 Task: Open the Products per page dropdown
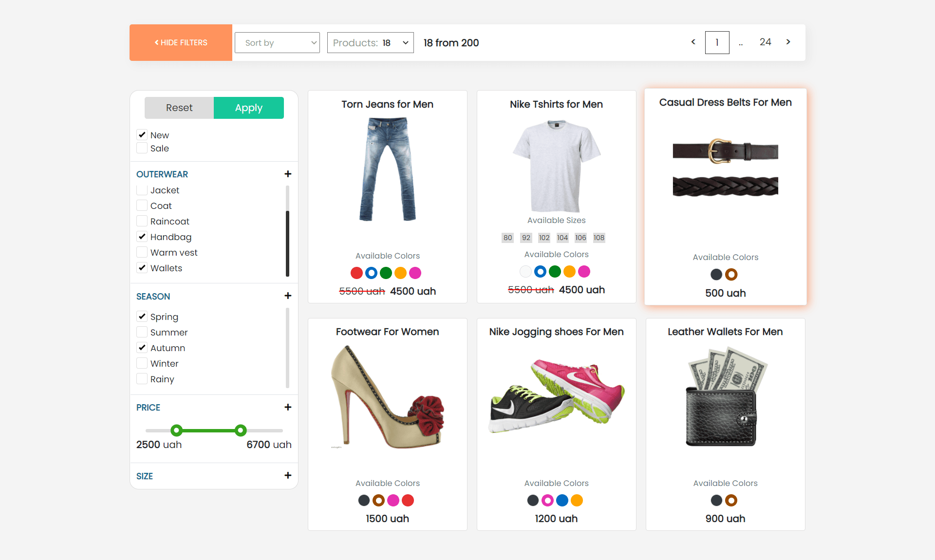click(370, 42)
